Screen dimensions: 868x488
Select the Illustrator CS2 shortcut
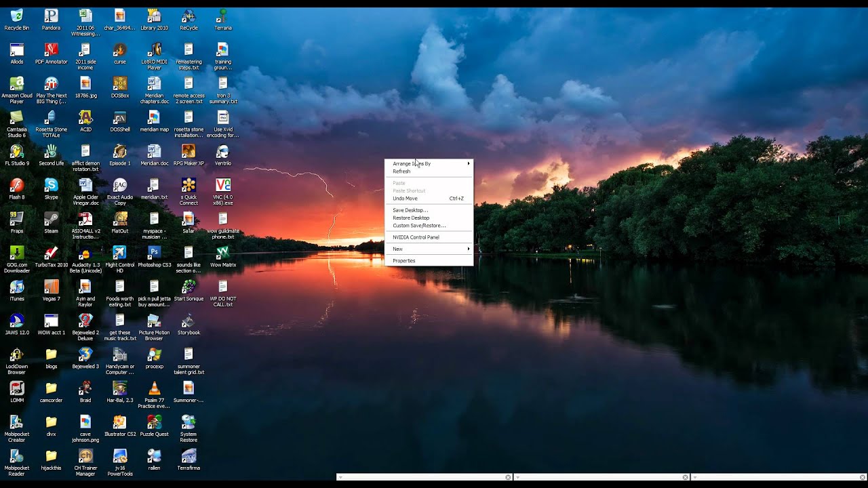coord(120,426)
